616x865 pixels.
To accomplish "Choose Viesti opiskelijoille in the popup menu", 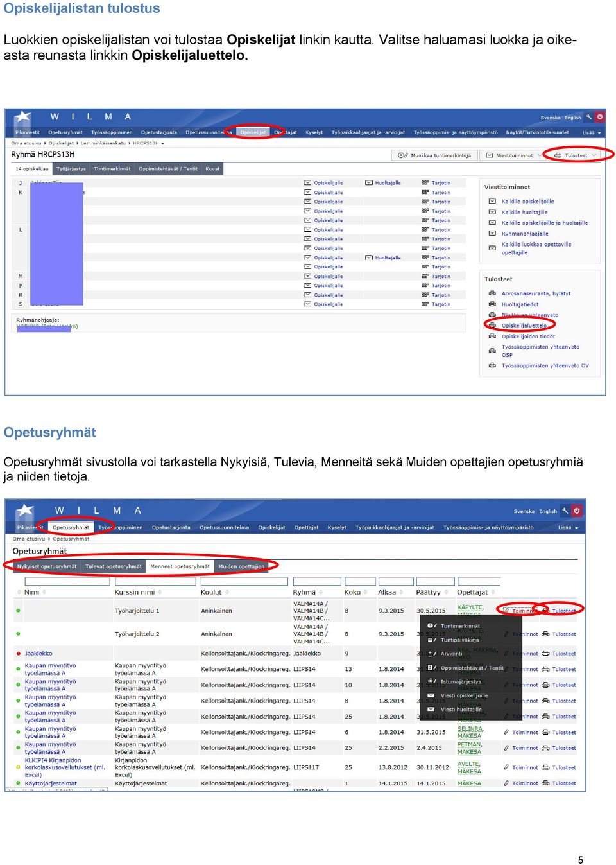I will (x=464, y=695).
